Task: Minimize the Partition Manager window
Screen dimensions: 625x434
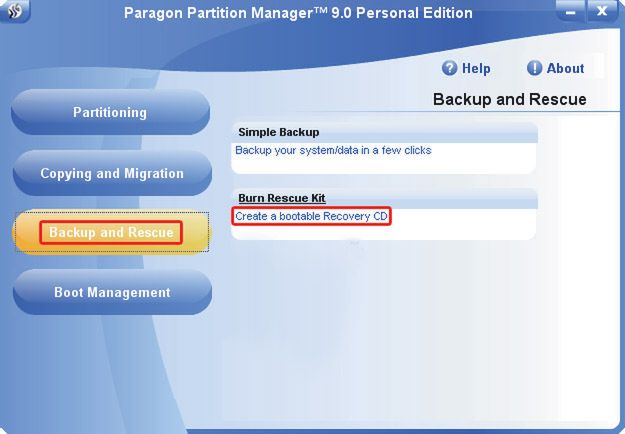Action: coord(570,11)
